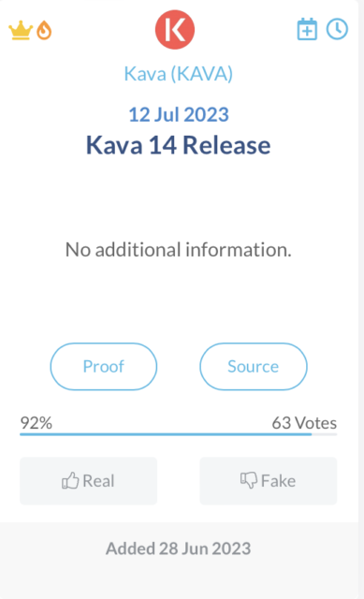Open the Kava (KAVA) coin link
364x599 pixels.
tap(179, 73)
